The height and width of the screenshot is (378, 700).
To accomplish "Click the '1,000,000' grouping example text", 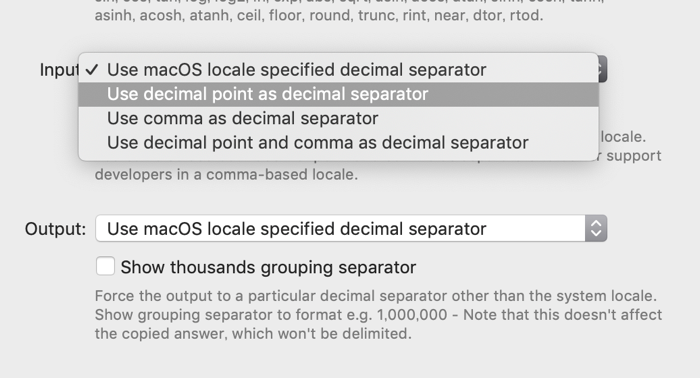I will [x=412, y=315].
